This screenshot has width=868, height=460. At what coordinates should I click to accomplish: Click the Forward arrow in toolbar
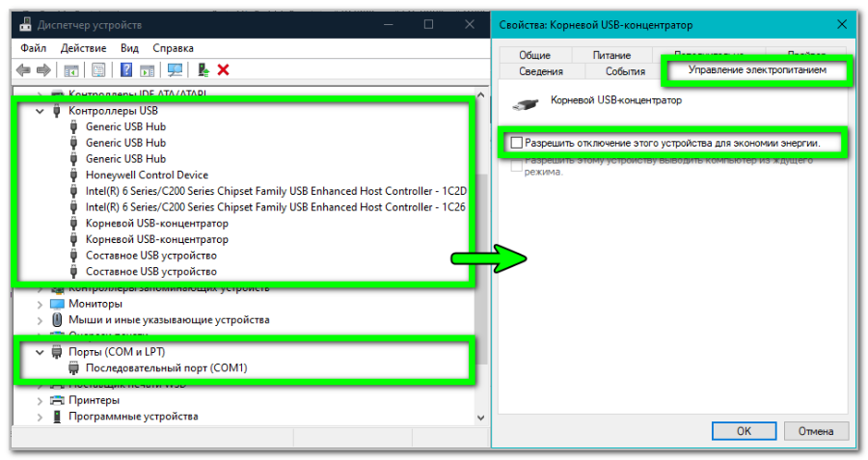coord(43,69)
